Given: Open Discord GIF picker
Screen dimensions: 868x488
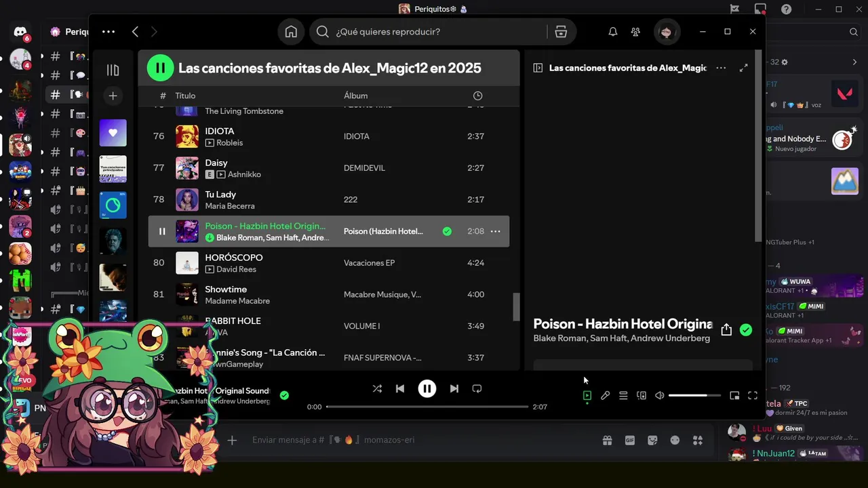Looking at the screenshot, I should 630,440.
